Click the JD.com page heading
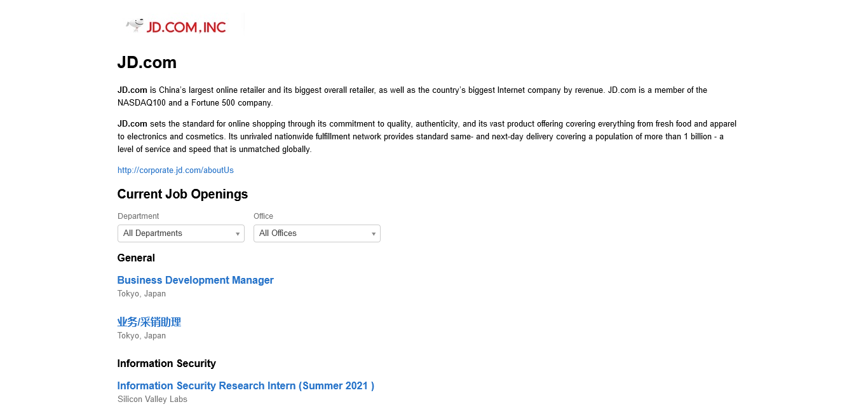The width and height of the screenshot is (868, 409). pyautogui.click(x=147, y=63)
